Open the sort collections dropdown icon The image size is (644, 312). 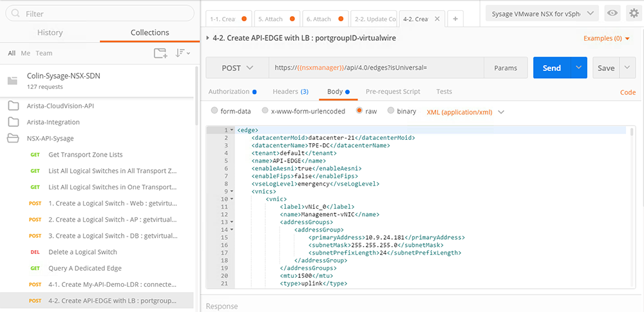[x=182, y=53]
